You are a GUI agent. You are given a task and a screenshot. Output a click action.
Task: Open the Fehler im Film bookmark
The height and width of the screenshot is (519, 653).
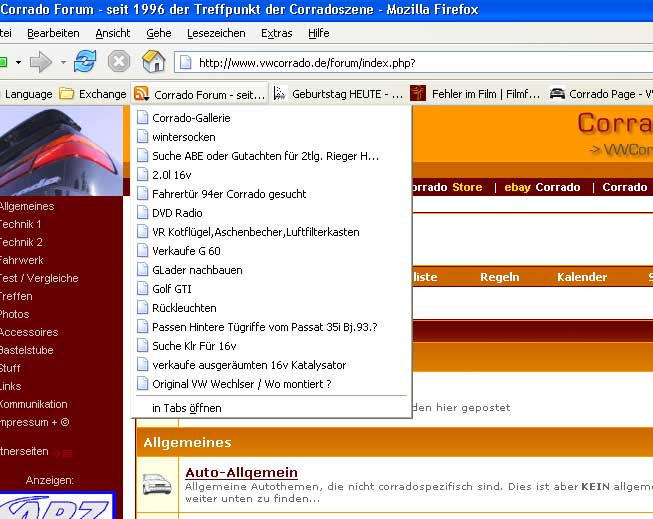pyautogui.click(x=475, y=94)
